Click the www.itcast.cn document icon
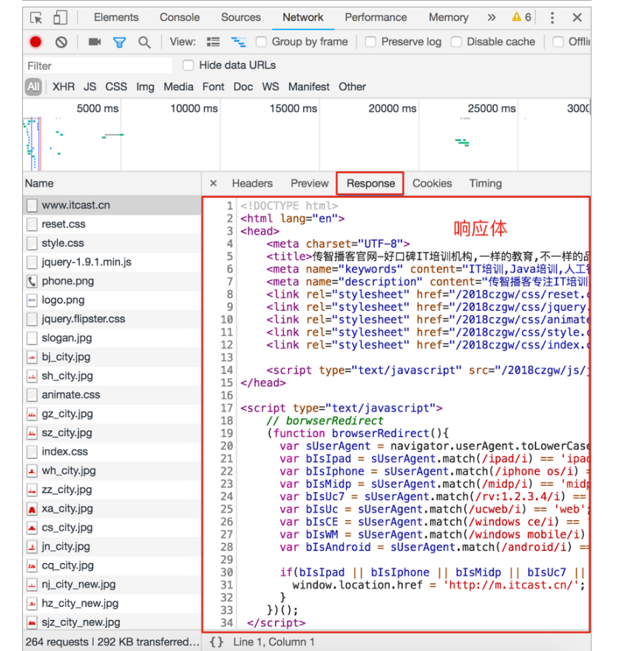Viewport: 644px width, 651px height. pos(32,206)
